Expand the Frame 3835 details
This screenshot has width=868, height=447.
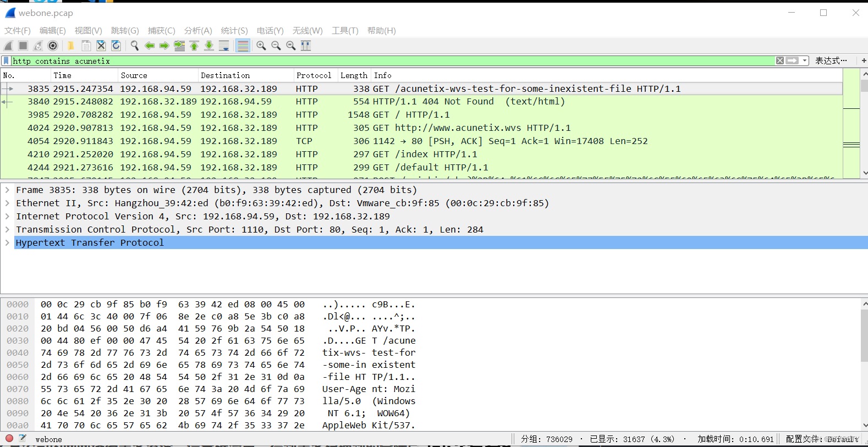pos(7,190)
